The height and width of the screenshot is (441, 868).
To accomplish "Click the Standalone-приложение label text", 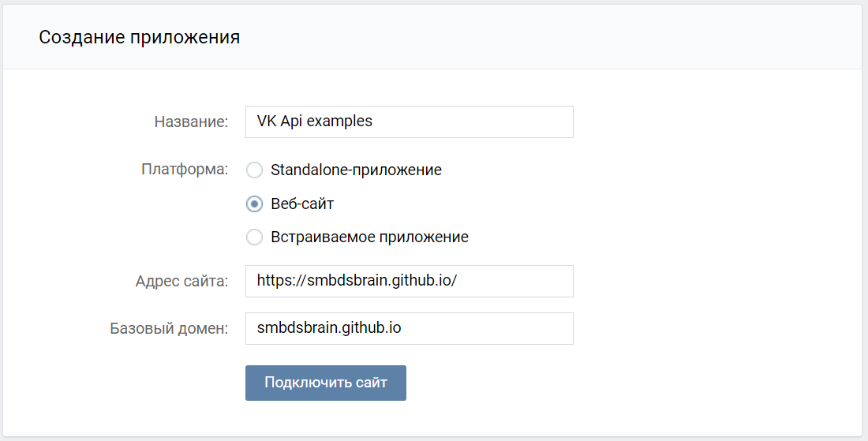I will pyautogui.click(x=356, y=170).
